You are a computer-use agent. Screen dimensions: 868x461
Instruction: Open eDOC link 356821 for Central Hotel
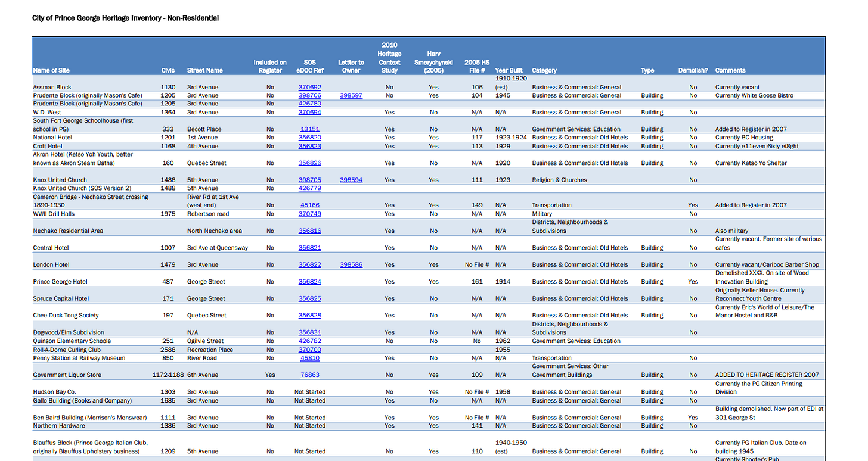click(x=310, y=248)
